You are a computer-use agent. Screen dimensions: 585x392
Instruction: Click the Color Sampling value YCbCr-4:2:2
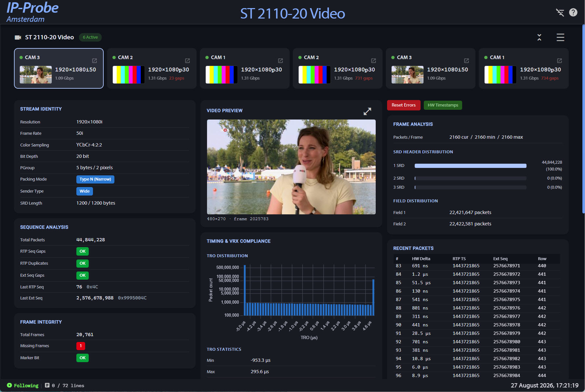click(x=89, y=145)
